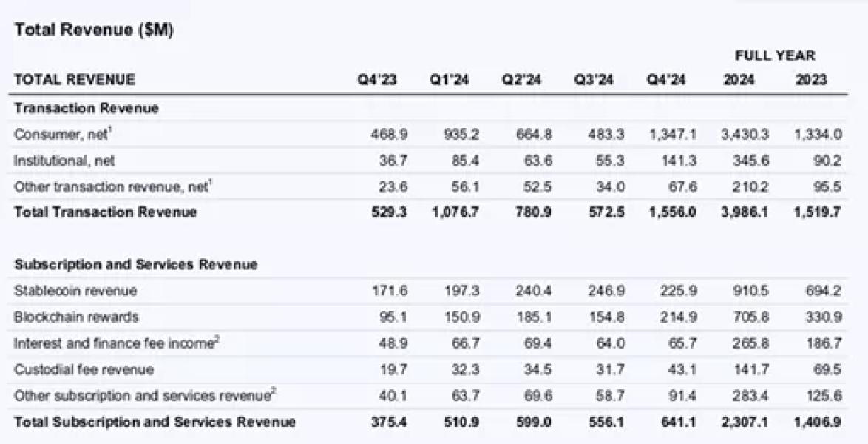Screen dimensions: 868x444
Task: Select the Consumer, net row label
Action: pyautogui.click(x=63, y=134)
